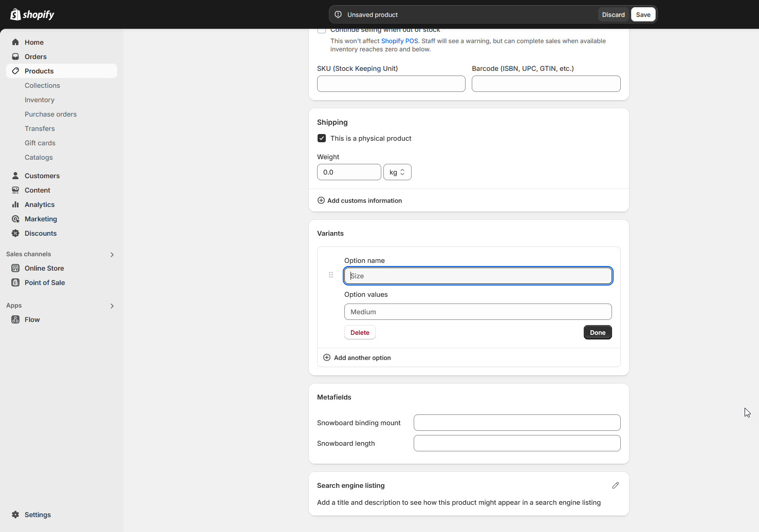Follow the Shopify POS link
This screenshot has width=759, height=532.
(x=399, y=41)
